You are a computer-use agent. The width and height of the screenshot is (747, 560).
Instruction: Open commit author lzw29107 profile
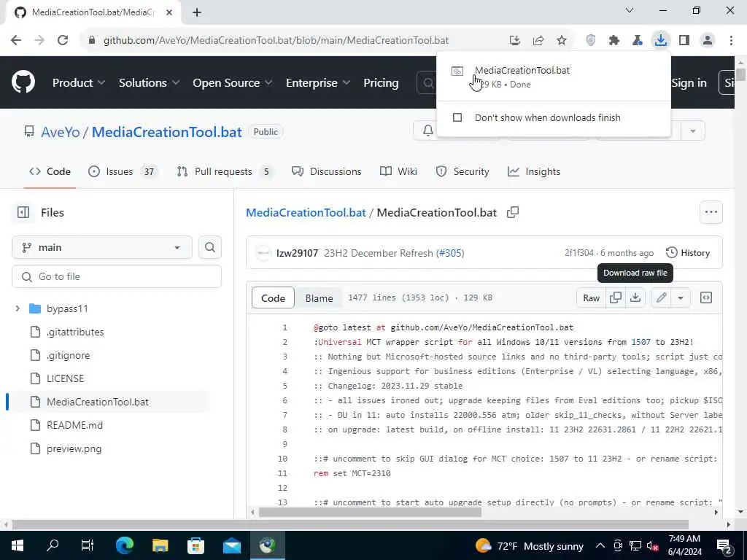coord(298,253)
